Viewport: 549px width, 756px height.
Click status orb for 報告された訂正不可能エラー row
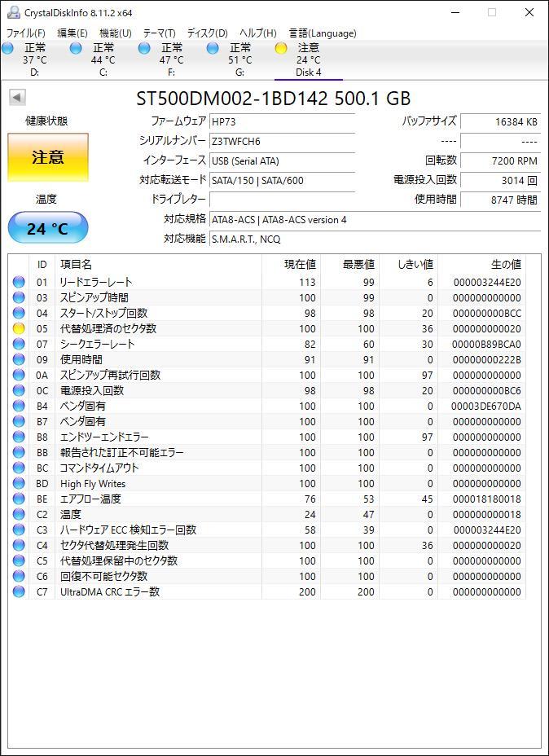pyautogui.click(x=19, y=452)
